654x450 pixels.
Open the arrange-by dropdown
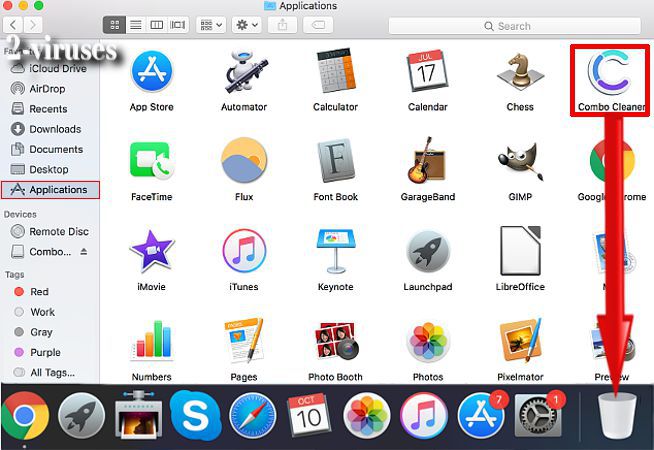click(x=211, y=25)
